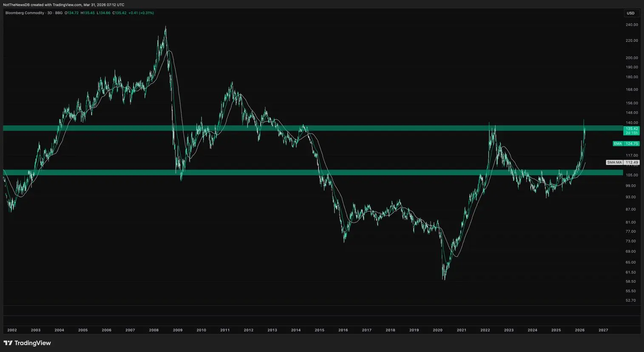Click the 2006 year label on time axis
Image resolution: width=644 pixels, height=352 pixels.
pyautogui.click(x=107, y=330)
